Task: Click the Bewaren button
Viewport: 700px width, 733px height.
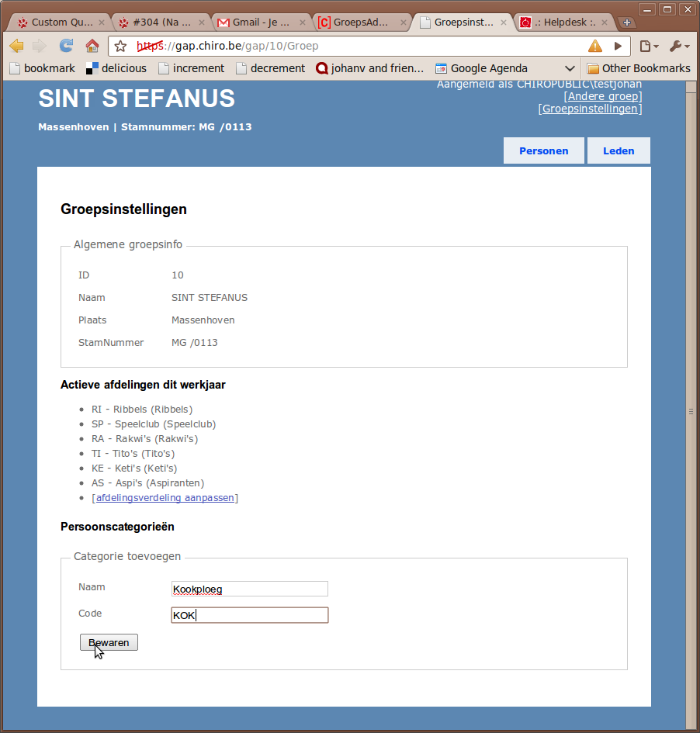Action: (x=109, y=642)
